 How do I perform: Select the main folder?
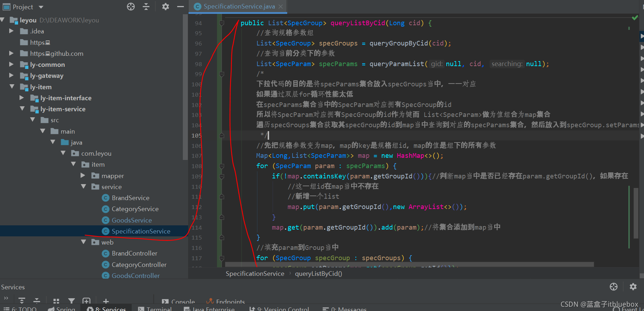[67, 131]
